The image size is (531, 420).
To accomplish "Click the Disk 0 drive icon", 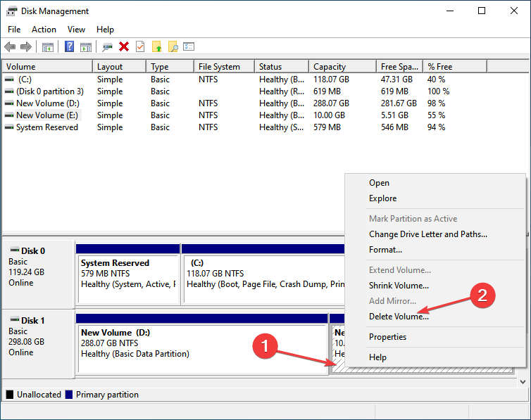I will 15,250.
